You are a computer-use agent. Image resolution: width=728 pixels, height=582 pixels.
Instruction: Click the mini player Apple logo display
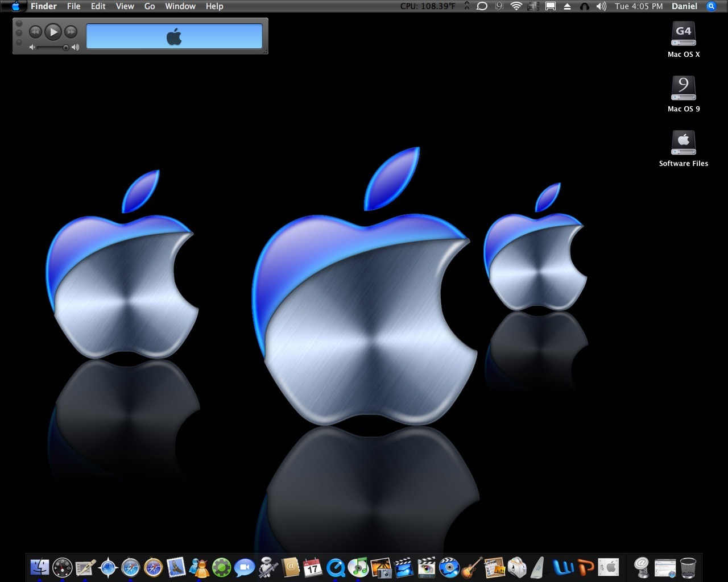pos(174,37)
